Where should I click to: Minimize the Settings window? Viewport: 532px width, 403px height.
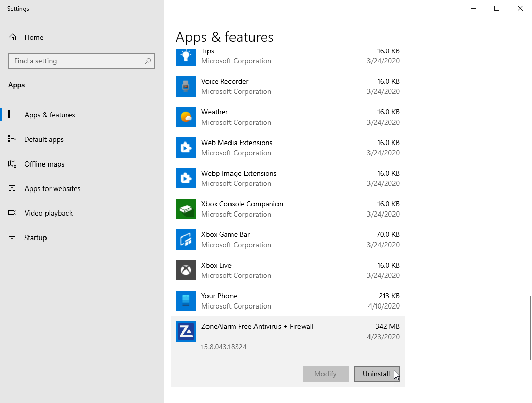click(x=473, y=8)
